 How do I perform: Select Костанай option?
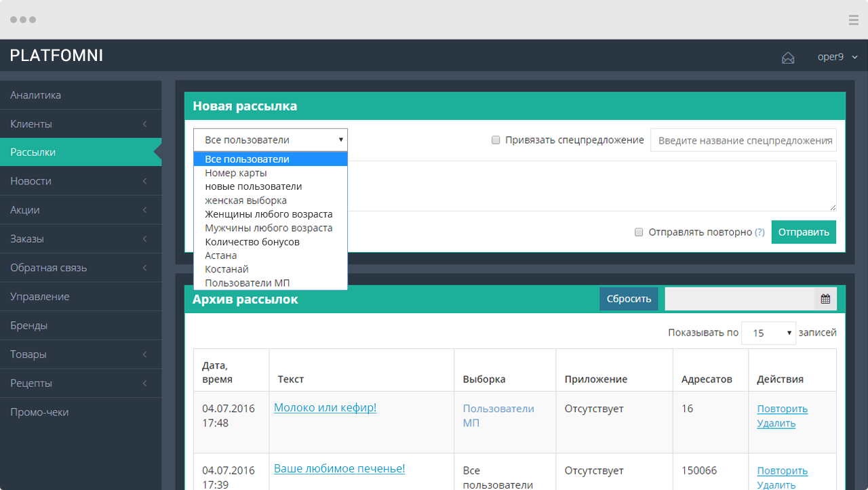(271, 269)
